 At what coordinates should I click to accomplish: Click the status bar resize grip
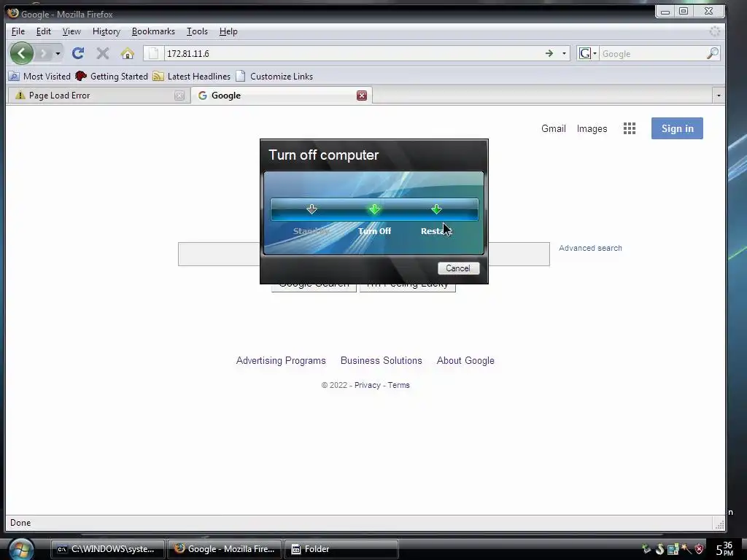tap(720, 524)
